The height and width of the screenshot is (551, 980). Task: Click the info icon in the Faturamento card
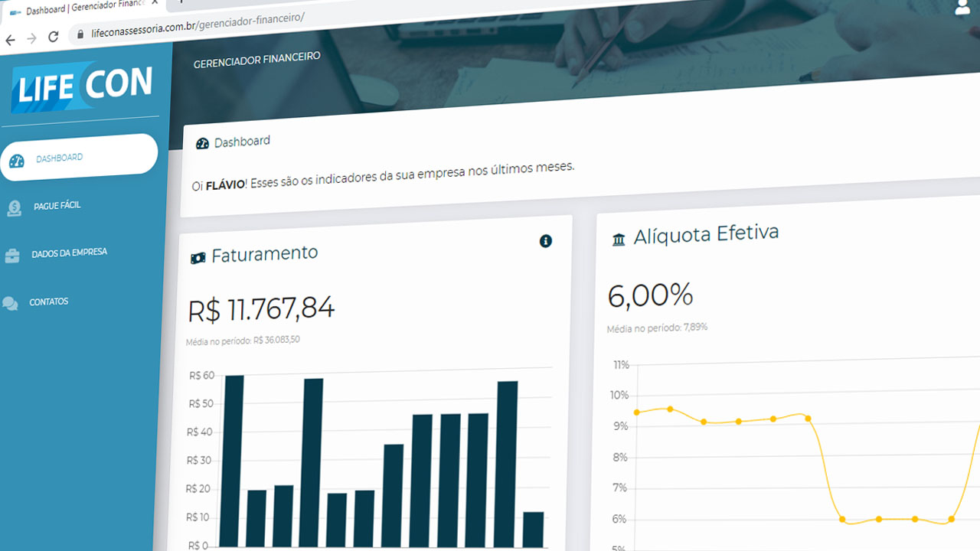pyautogui.click(x=546, y=241)
